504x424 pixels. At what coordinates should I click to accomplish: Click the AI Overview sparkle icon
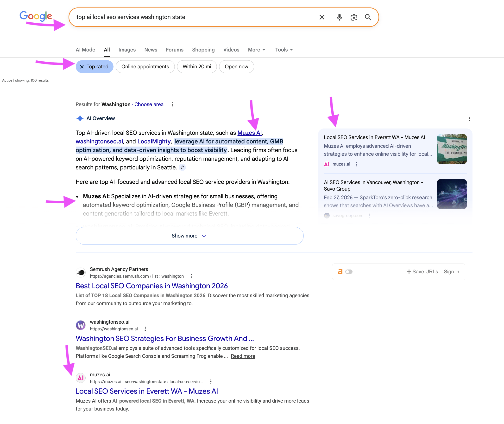point(80,118)
